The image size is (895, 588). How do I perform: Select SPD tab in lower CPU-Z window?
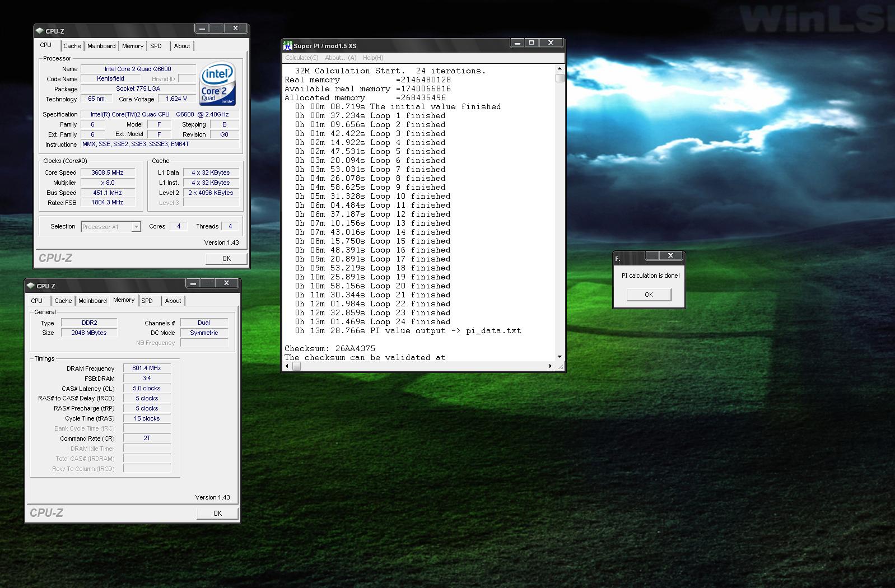[x=147, y=301]
